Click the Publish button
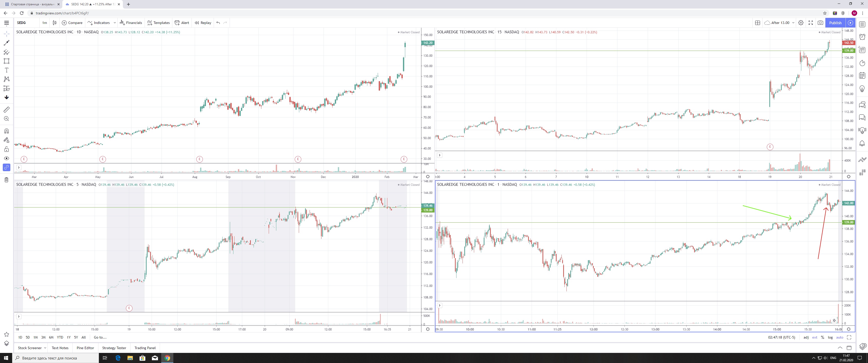 pos(835,22)
